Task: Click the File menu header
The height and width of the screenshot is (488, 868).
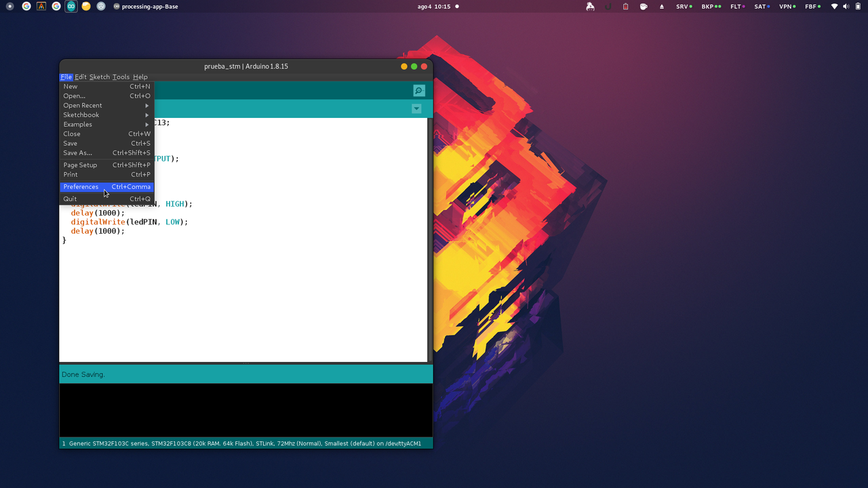Action: pos(66,77)
